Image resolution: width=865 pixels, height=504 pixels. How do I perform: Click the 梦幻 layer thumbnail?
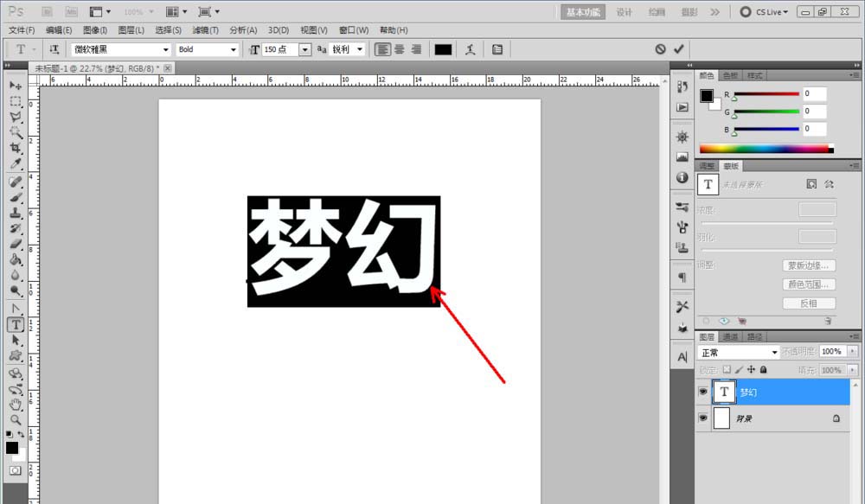(724, 392)
